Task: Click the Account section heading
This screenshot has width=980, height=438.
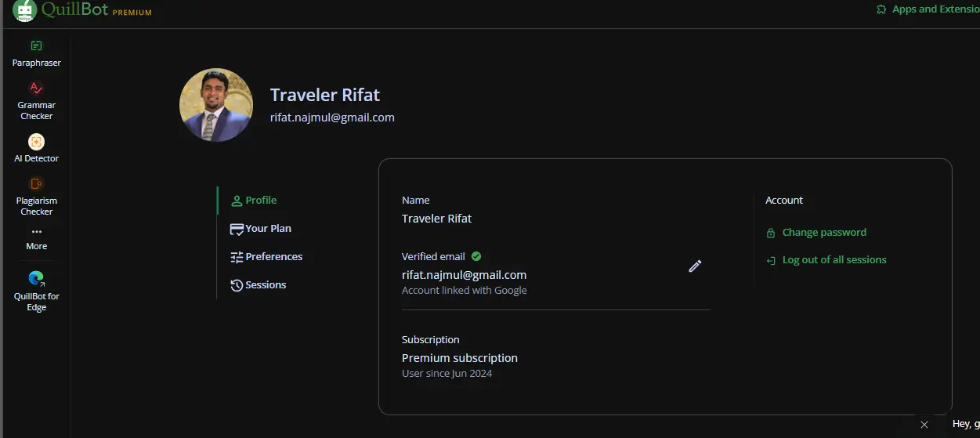Action: (784, 201)
